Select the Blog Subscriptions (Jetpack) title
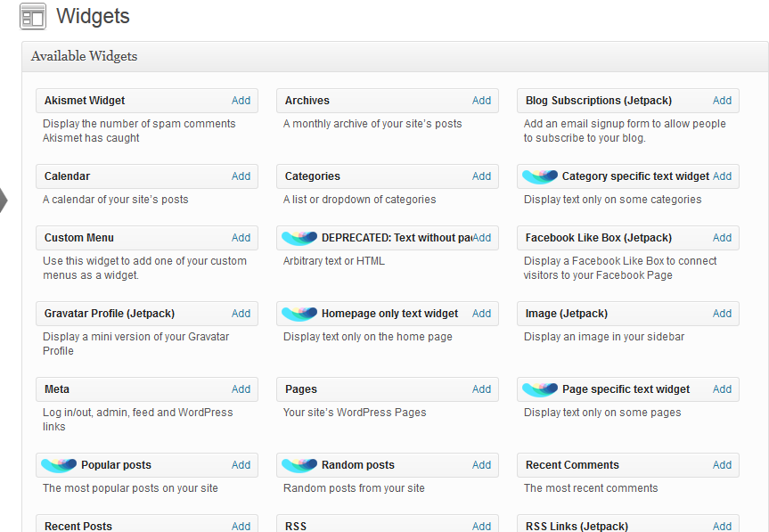Screen dimensions: 769x532 coord(599,101)
